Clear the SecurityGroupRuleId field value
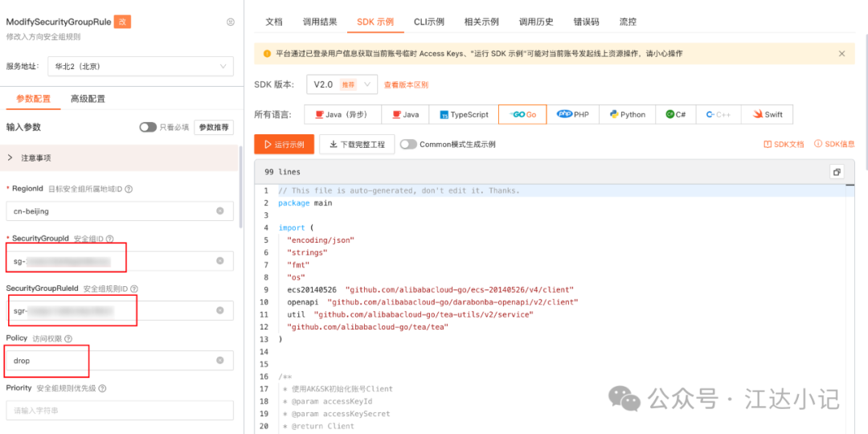 click(x=219, y=310)
